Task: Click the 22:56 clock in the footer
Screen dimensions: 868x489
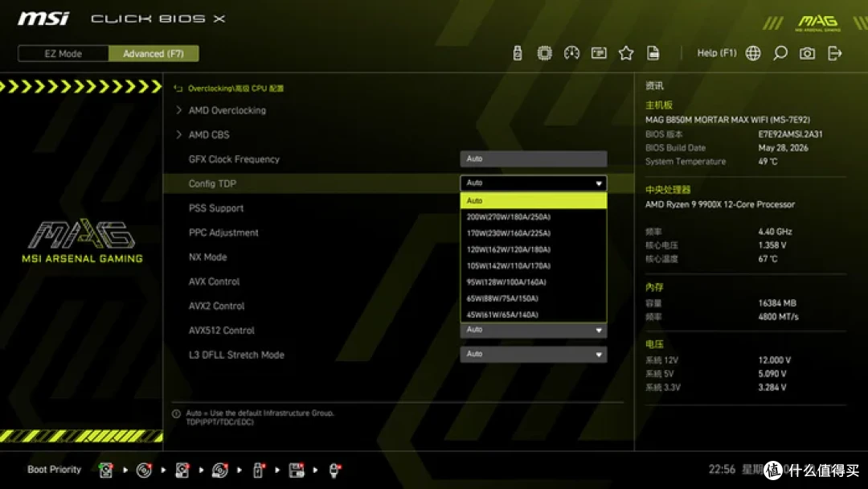Action: [x=722, y=470]
